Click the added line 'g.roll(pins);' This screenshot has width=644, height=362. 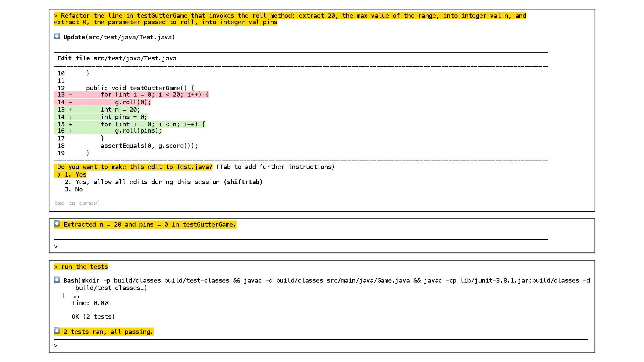tap(138, 131)
